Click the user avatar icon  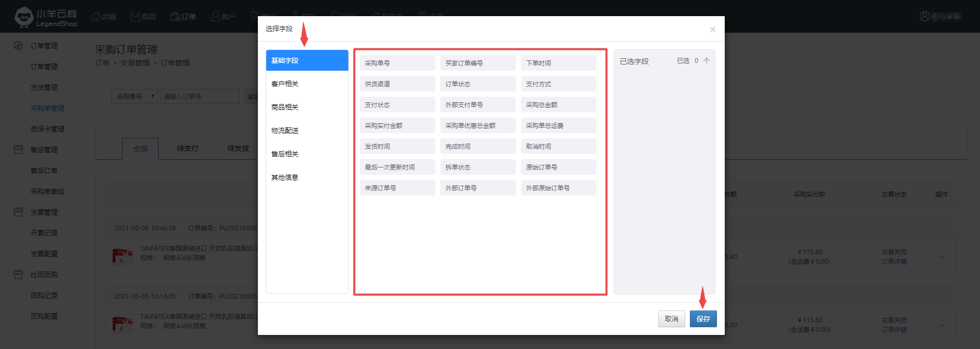tap(924, 17)
